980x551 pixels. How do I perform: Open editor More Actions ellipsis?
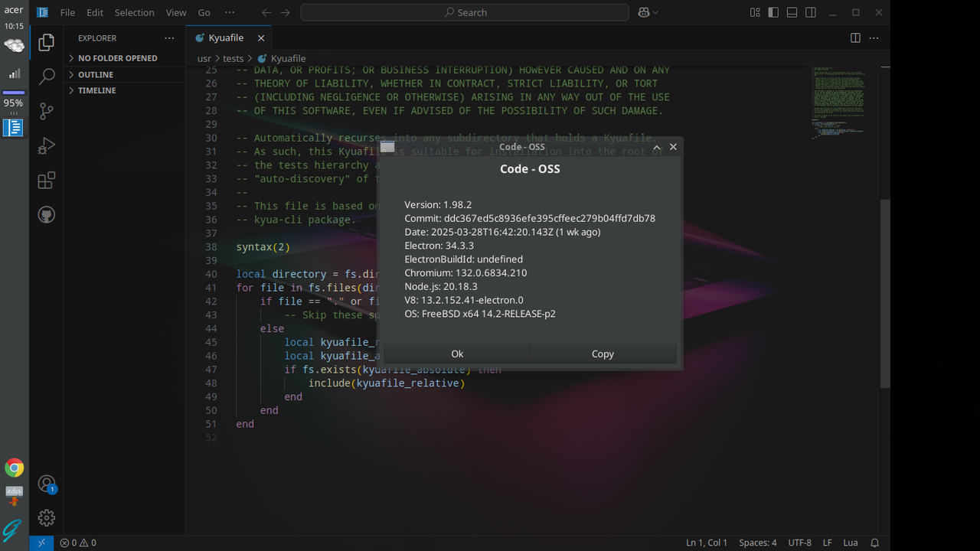tap(874, 38)
